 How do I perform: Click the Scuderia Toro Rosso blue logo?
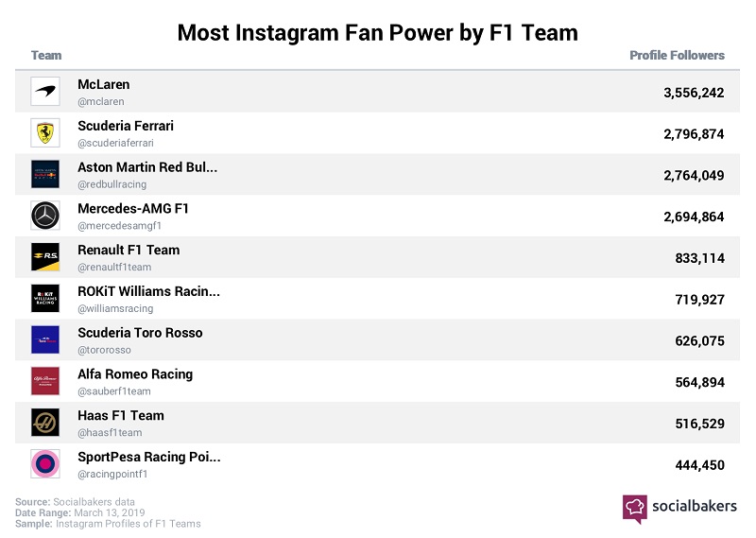pos(45,339)
